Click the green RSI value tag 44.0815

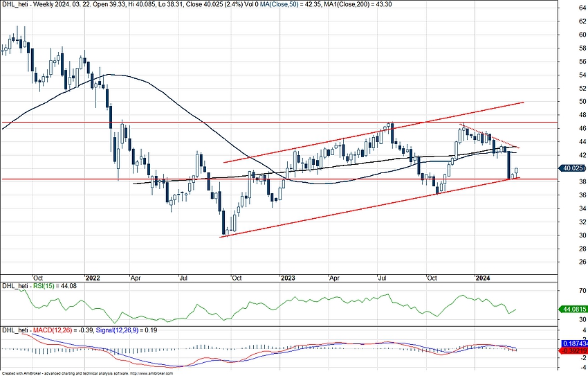pyautogui.click(x=575, y=311)
